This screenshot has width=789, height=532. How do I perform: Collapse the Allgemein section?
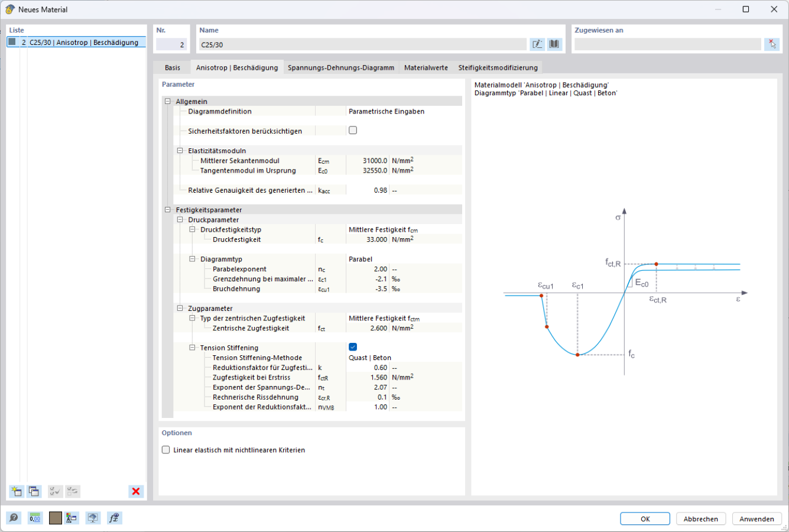click(x=168, y=102)
